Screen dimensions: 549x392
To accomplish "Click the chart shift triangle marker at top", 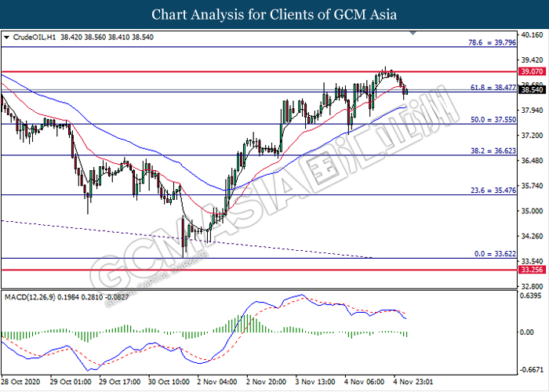I will [x=413, y=33].
